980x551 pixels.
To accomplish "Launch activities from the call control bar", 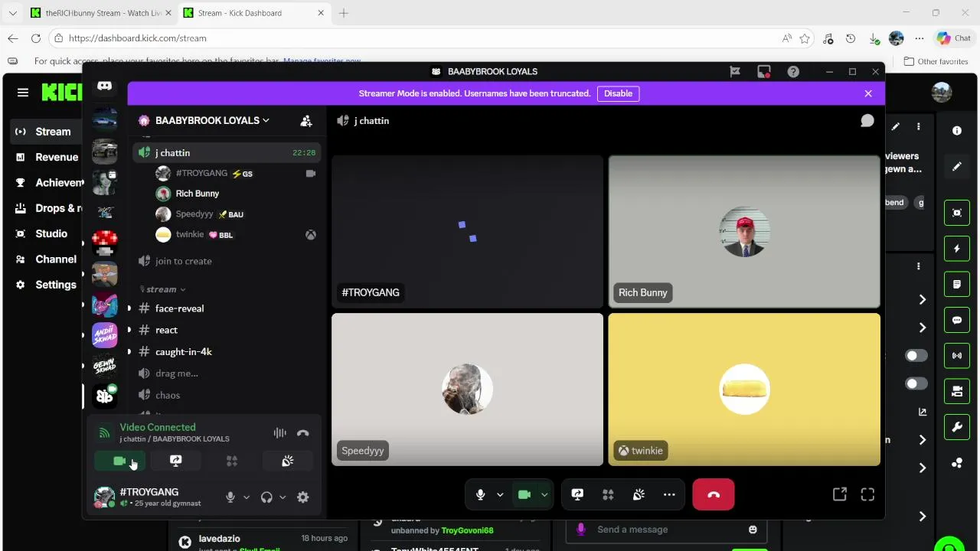I will coord(608,494).
